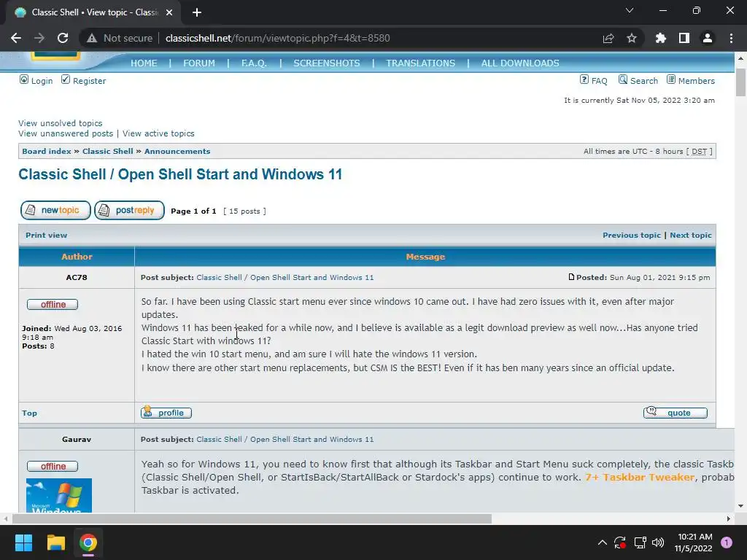Close the Classic Shell tab
The width and height of the screenshot is (747, 560).
click(169, 12)
